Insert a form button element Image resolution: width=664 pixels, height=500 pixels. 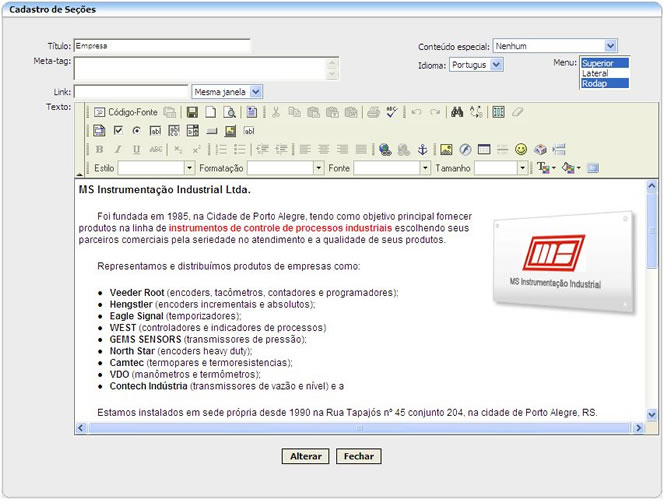tap(211, 131)
